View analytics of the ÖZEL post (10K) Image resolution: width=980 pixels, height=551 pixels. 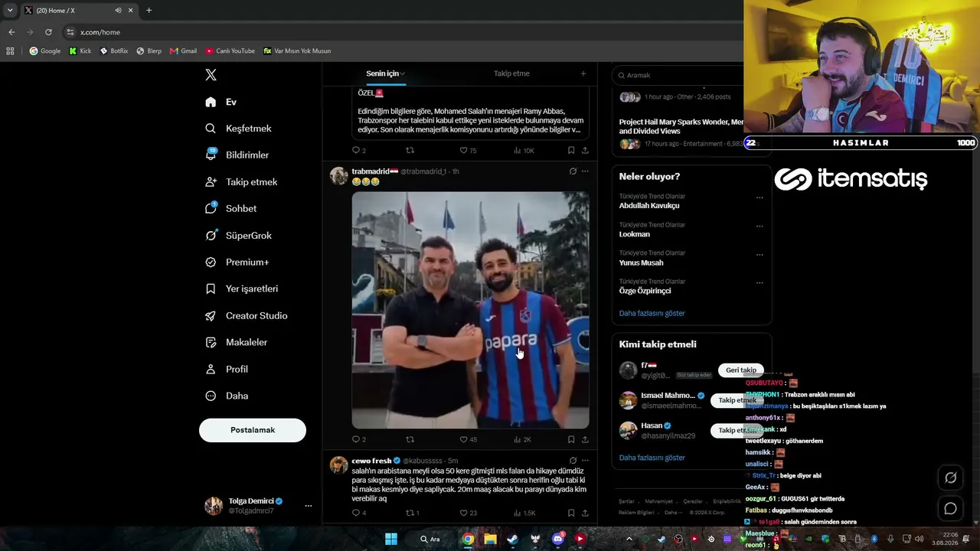[x=524, y=150]
